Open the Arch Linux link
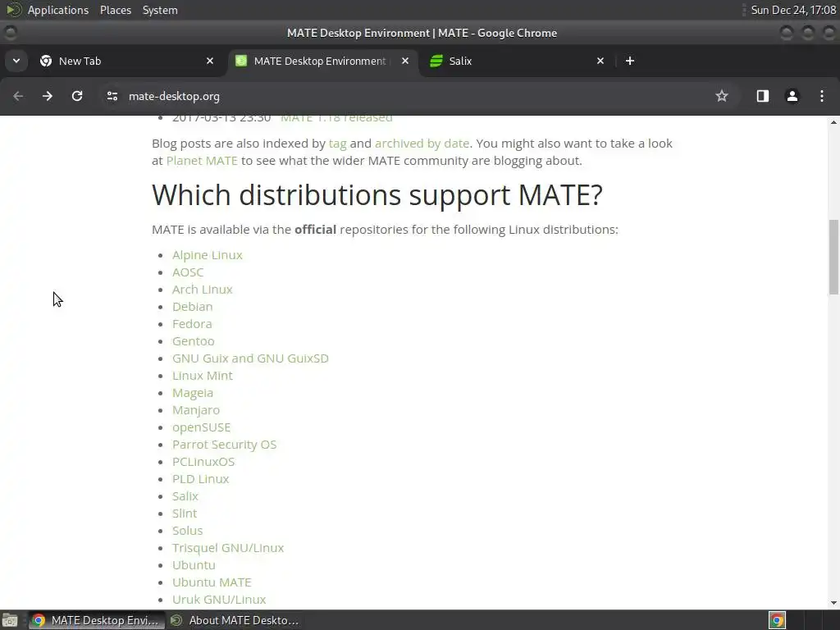The height and width of the screenshot is (630, 840). [x=203, y=290]
